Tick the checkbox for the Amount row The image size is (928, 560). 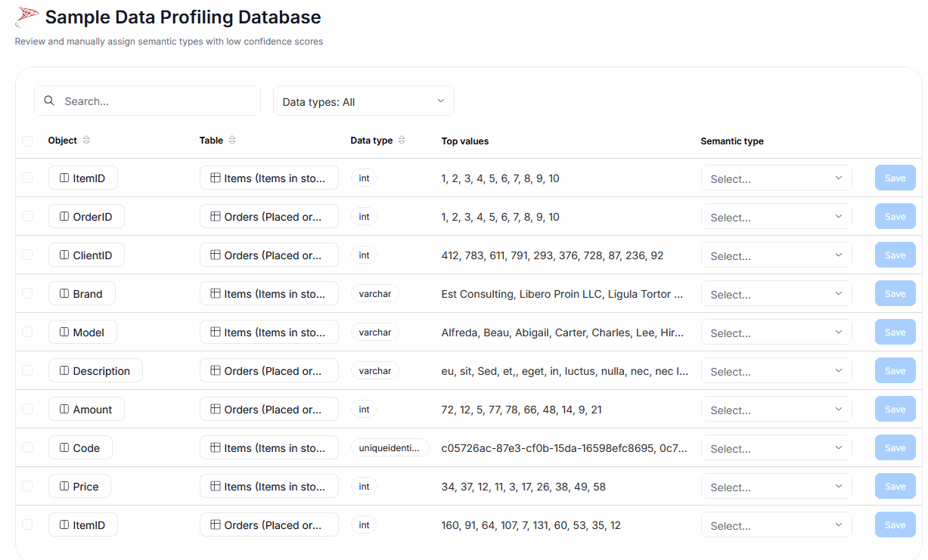point(27,410)
